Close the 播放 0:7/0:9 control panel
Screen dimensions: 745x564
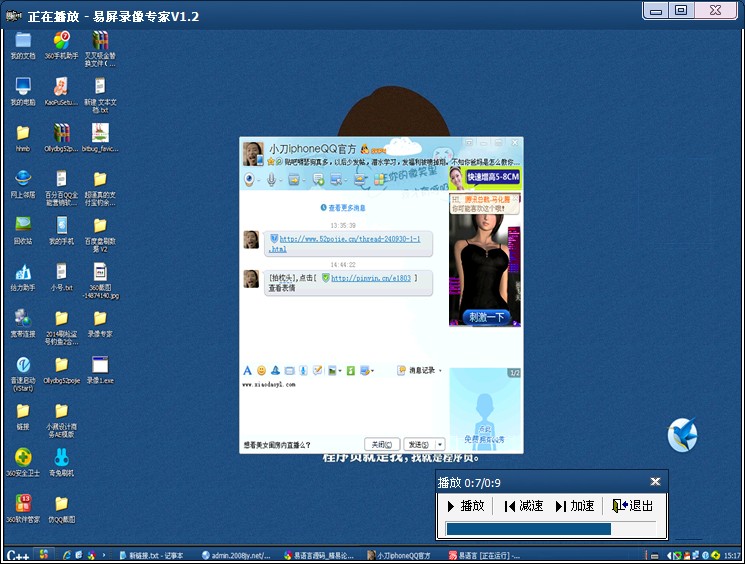[x=655, y=482]
